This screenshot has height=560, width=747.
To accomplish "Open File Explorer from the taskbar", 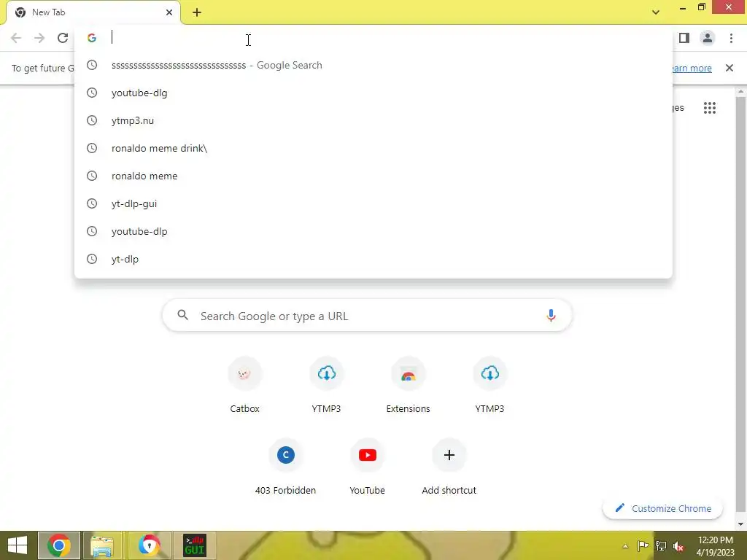I will 102,545.
